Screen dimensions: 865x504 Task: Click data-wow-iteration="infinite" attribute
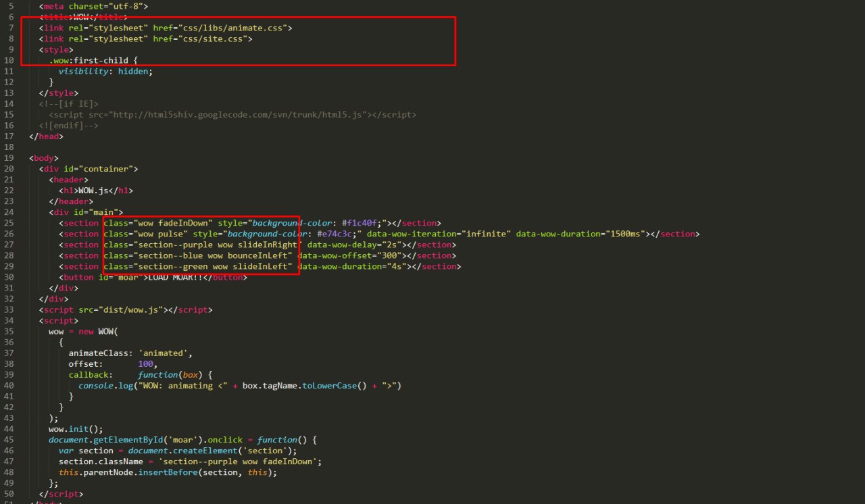(437, 233)
